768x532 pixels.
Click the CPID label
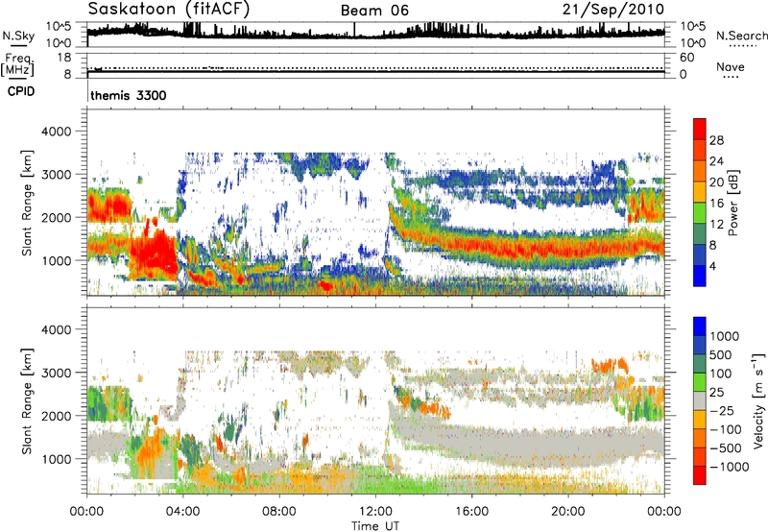21,91
